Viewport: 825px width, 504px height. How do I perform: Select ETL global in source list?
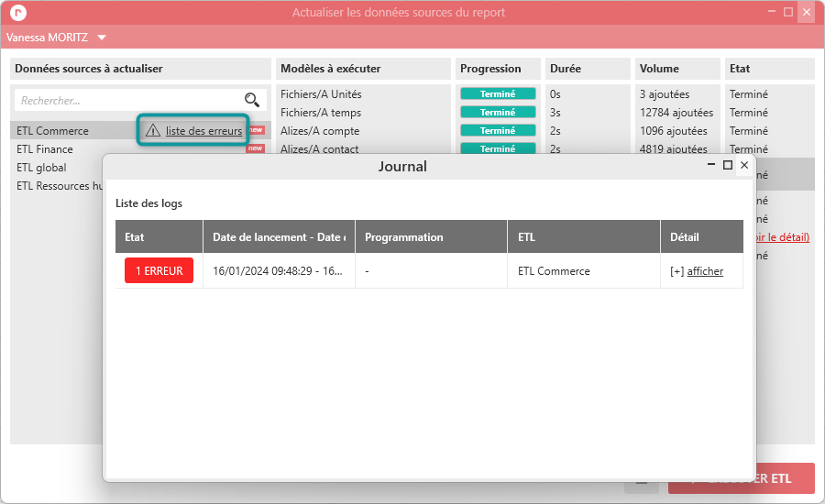(x=41, y=168)
